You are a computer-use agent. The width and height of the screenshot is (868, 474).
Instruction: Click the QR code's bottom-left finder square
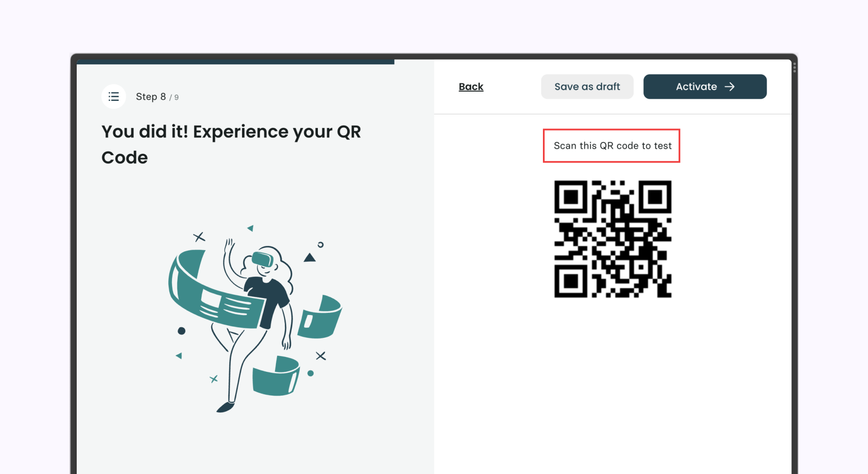[571, 281]
